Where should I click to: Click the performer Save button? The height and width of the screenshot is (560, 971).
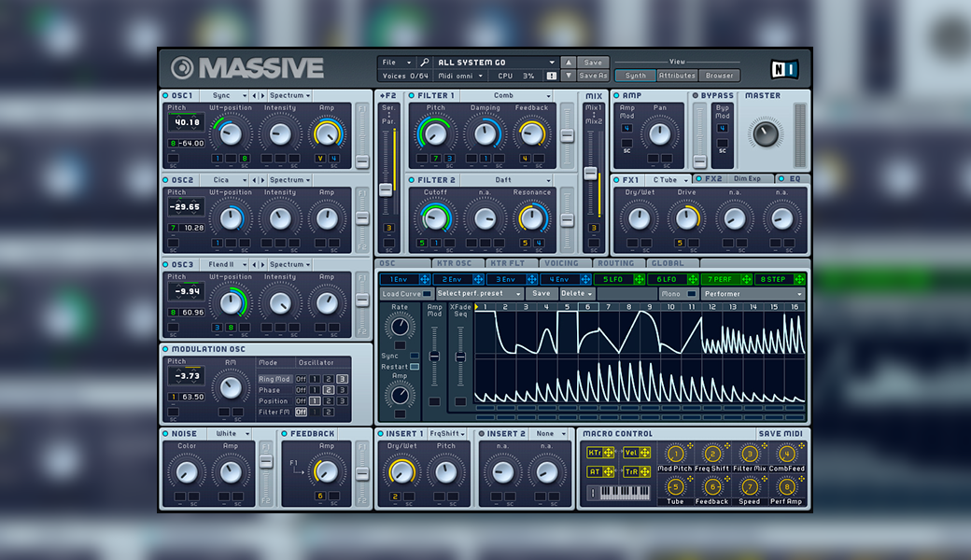click(541, 294)
